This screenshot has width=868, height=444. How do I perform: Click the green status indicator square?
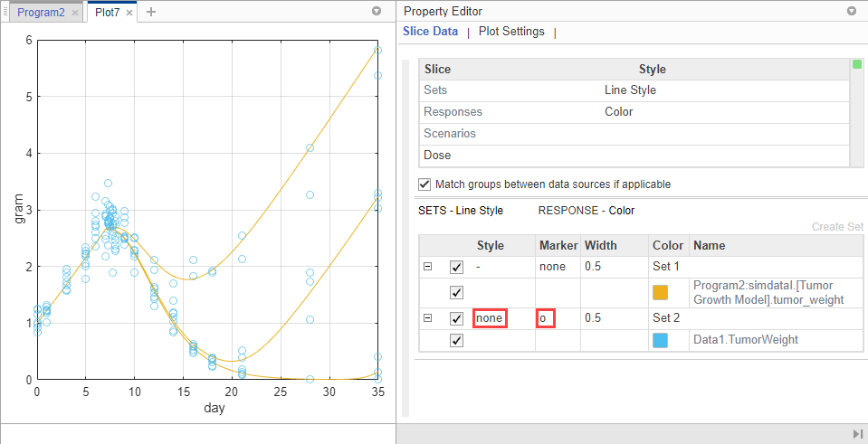point(857,64)
